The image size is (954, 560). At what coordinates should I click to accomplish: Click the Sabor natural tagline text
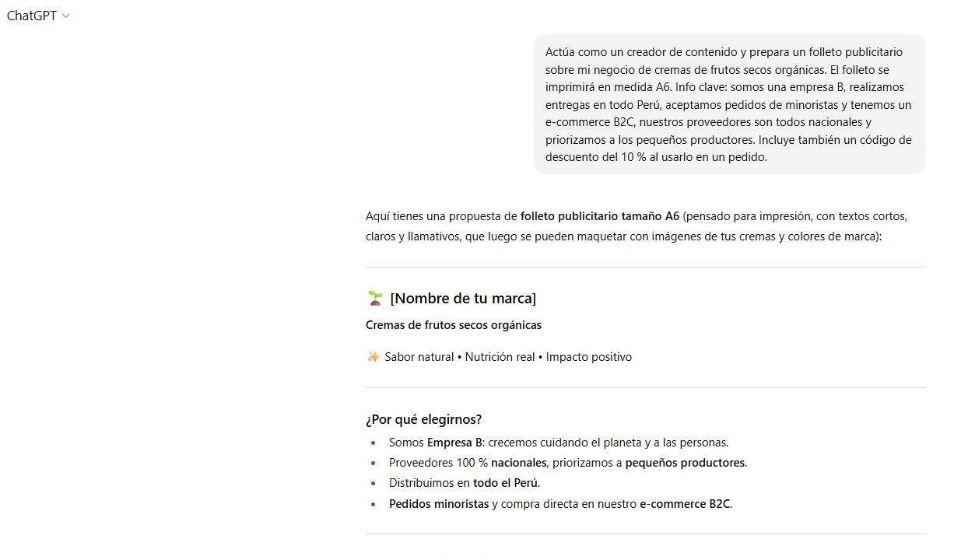tap(419, 357)
